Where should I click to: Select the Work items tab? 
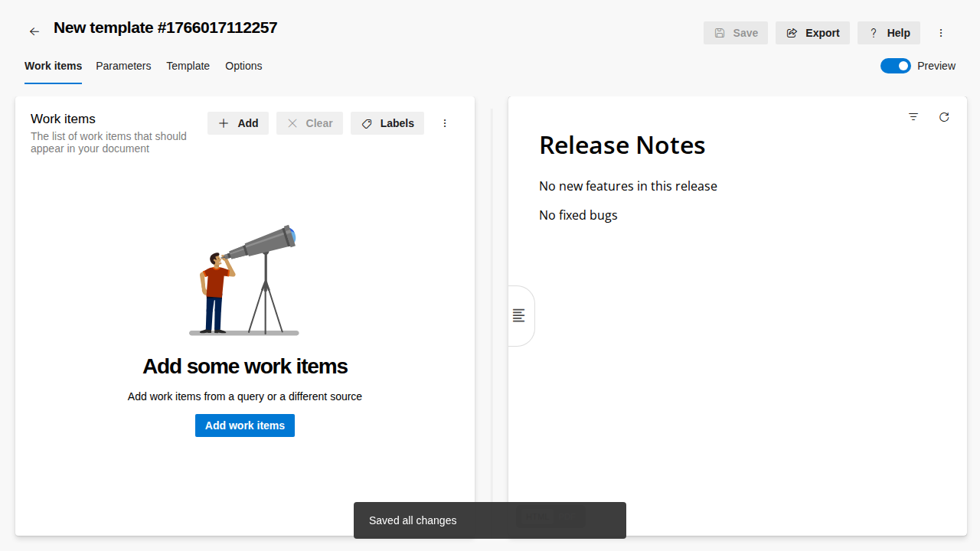pyautogui.click(x=53, y=66)
